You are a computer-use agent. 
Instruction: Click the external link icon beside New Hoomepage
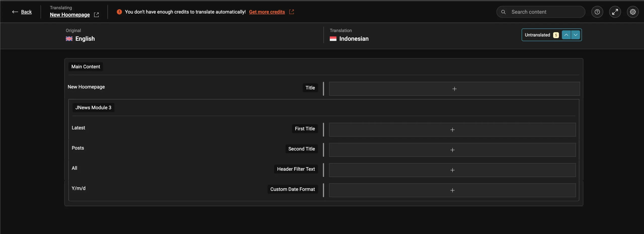click(96, 15)
